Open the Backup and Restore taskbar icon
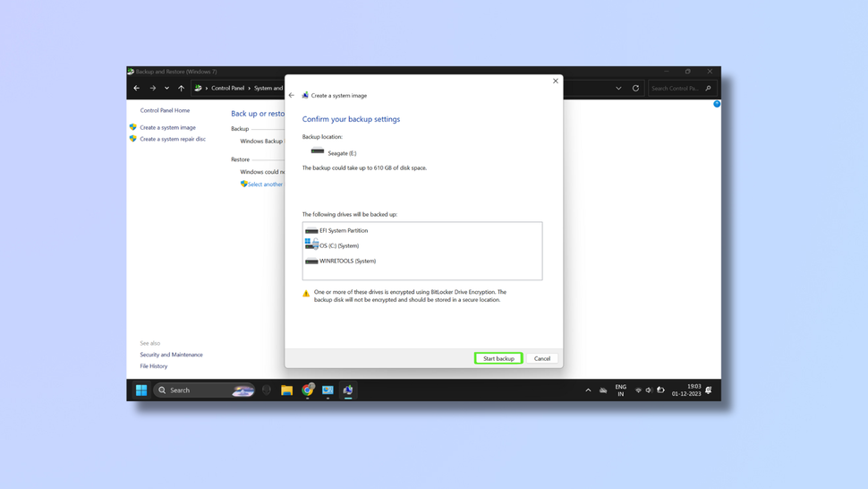Viewport: 868px width, 489px height. (x=348, y=390)
